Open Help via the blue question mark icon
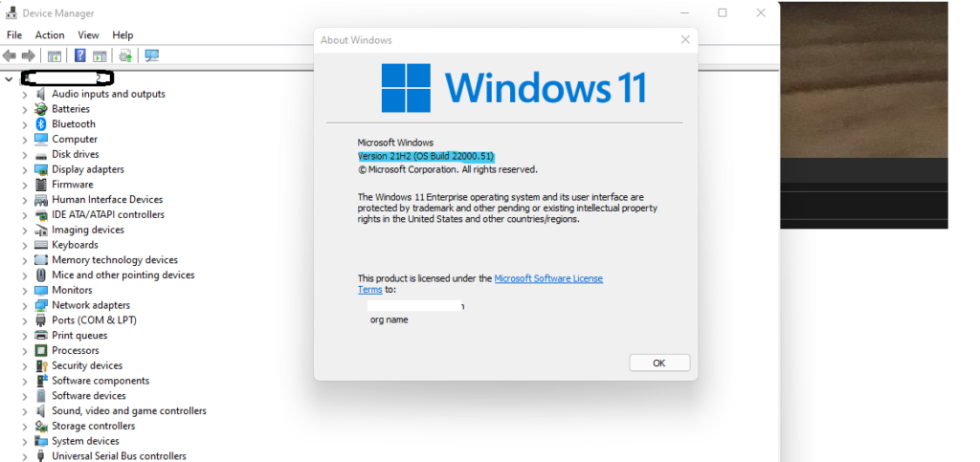Viewport: 980px width, 462px height. click(80, 55)
